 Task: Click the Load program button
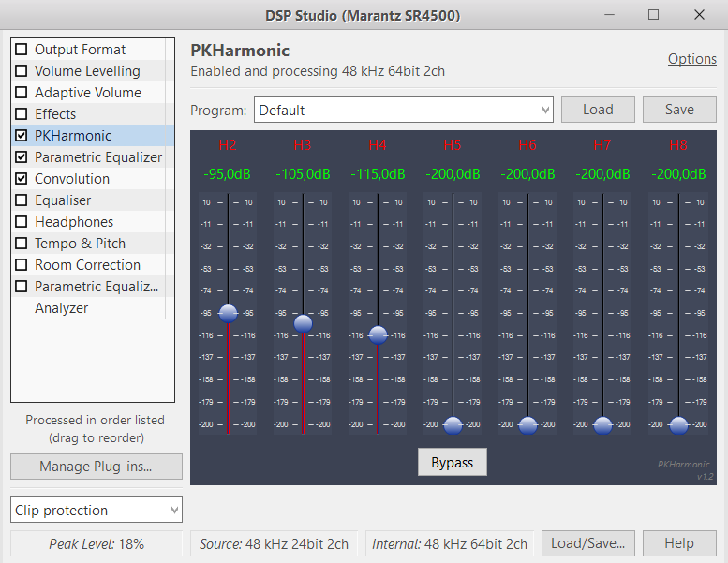[598, 110]
